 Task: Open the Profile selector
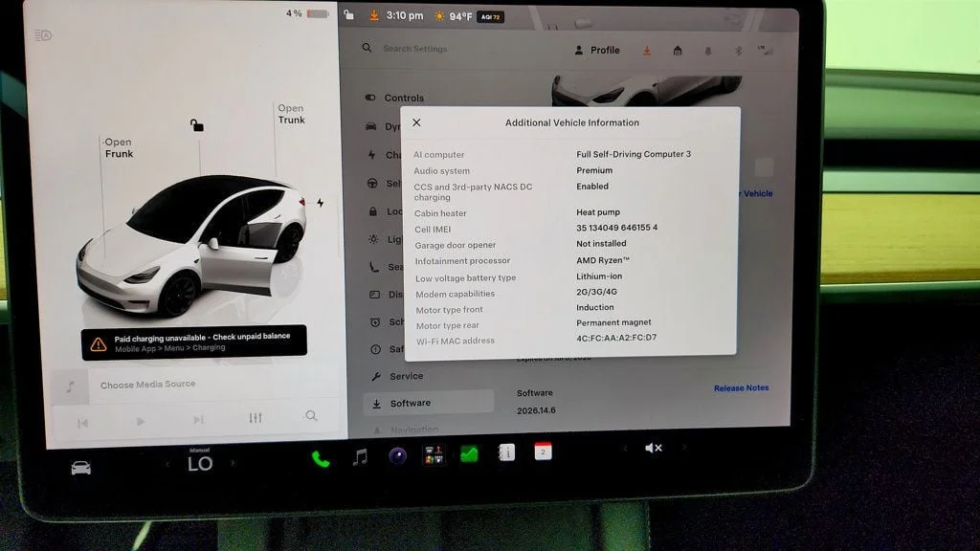[x=597, y=50]
